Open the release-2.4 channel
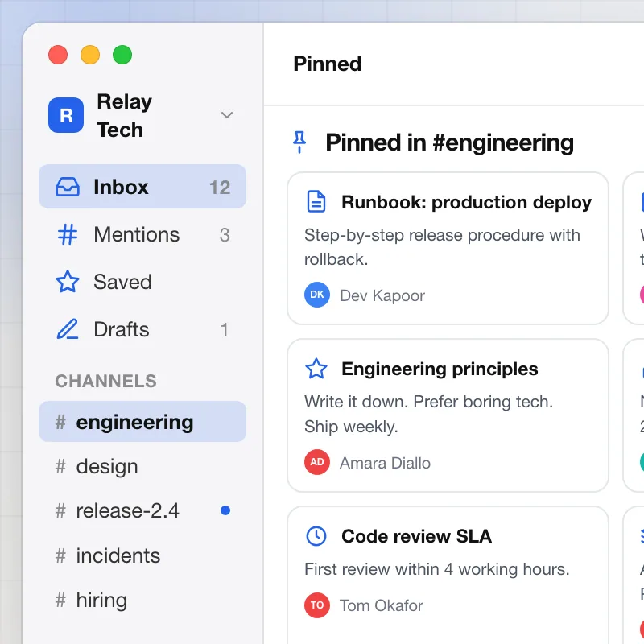Viewport: 644px width, 644px height. pos(142,511)
